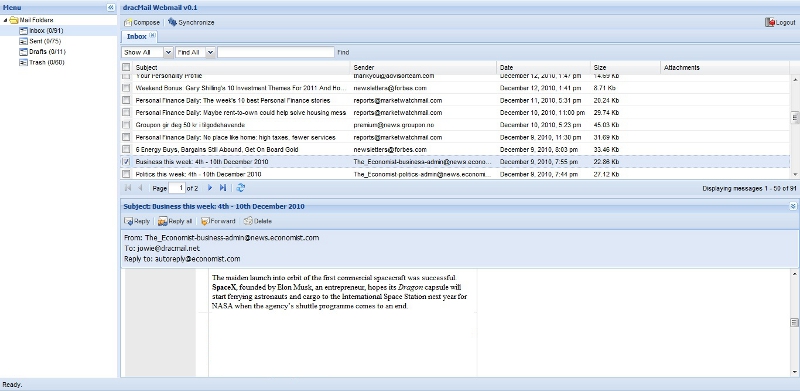The height and width of the screenshot is (391, 800).
Task: Click the Sent folder icon
Action: (x=23, y=41)
